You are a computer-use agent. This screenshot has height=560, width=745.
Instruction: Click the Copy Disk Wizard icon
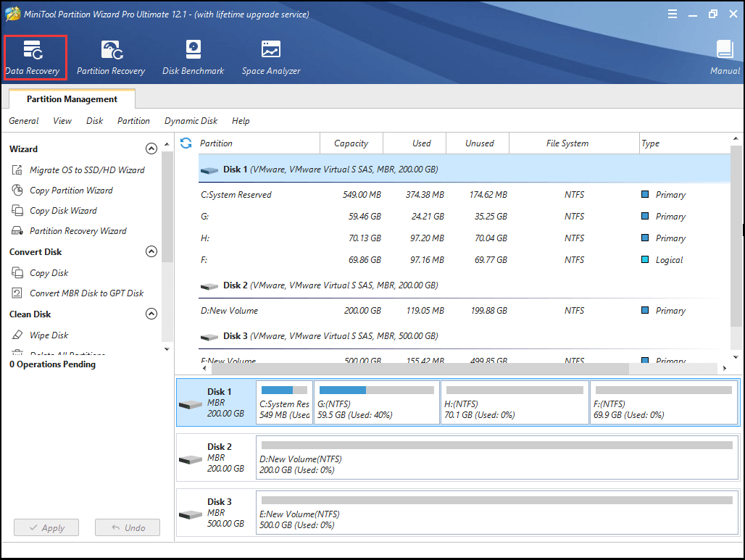tap(17, 210)
